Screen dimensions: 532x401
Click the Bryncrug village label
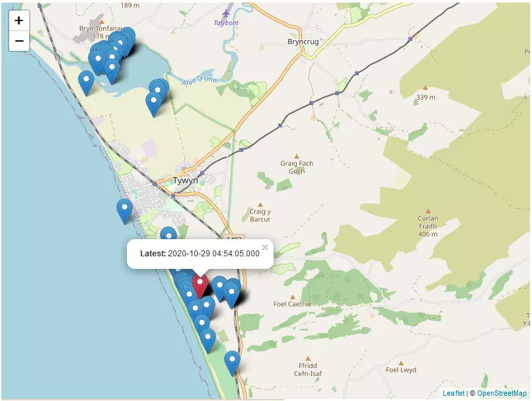click(303, 42)
